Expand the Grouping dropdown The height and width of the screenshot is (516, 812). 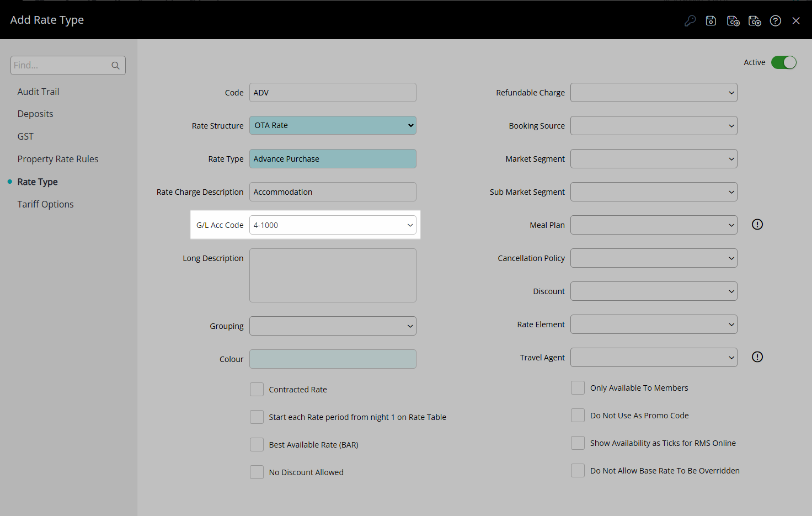333,326
